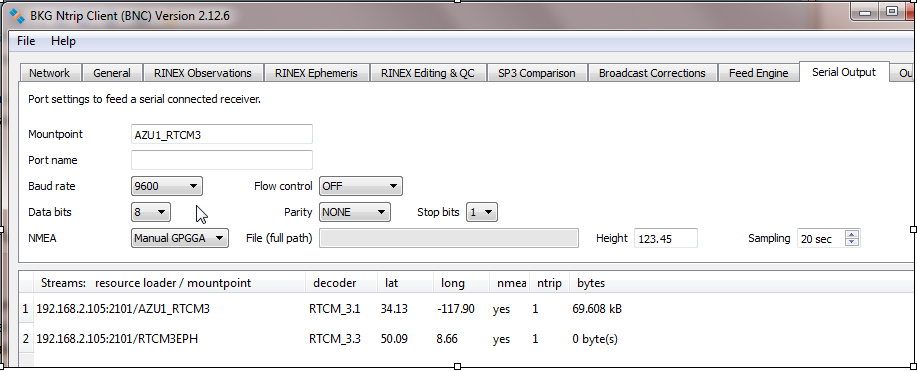This screenshot has height=372, width=917.
Task: Open the Data bits dropdown
Action: 151,212
